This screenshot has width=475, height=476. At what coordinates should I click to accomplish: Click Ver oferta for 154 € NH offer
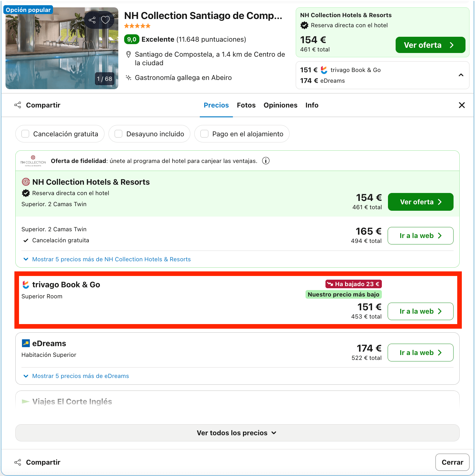pos(420,202)
